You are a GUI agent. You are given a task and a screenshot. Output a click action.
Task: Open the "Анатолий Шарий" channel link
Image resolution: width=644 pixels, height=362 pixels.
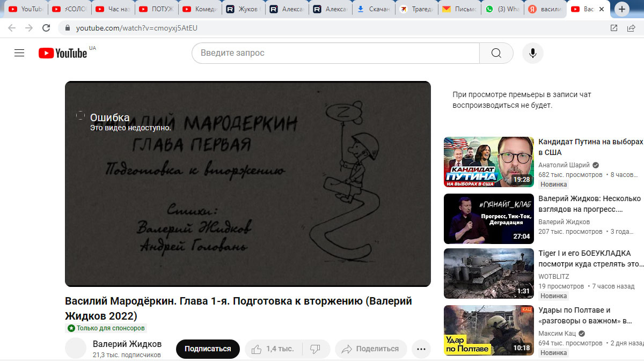[x=564, y=165]
